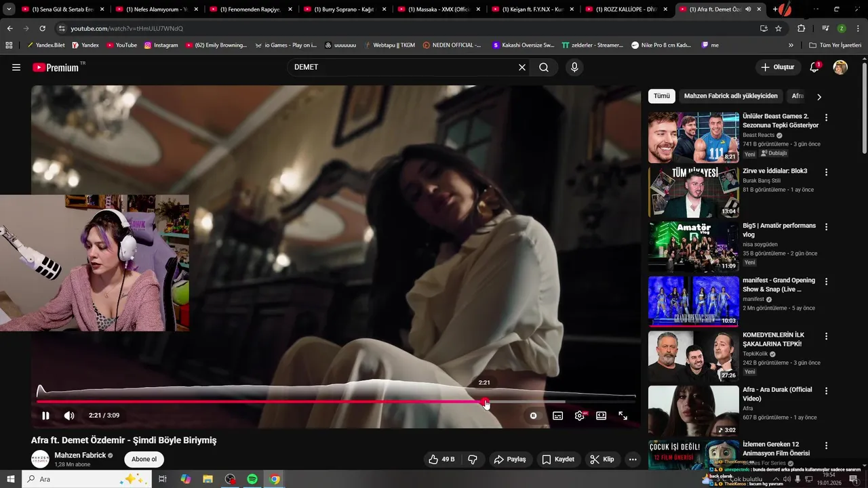The width and height of the screenshot is (868, 488).
Task: Open options menu for KOMEDYENLERİN video
Action: [x=826, y=336]
